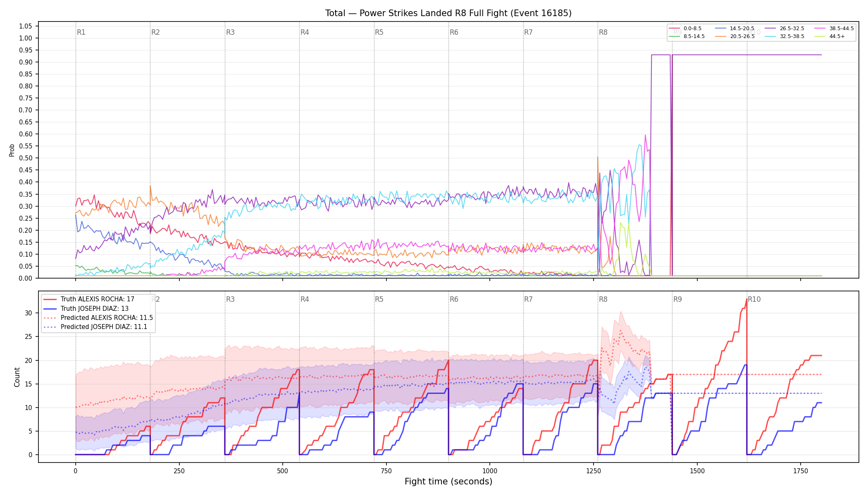The width and height of the screenshot is (868, 496).
Task: Click the R5 round label in the probability chart
Action: [379, 32]
